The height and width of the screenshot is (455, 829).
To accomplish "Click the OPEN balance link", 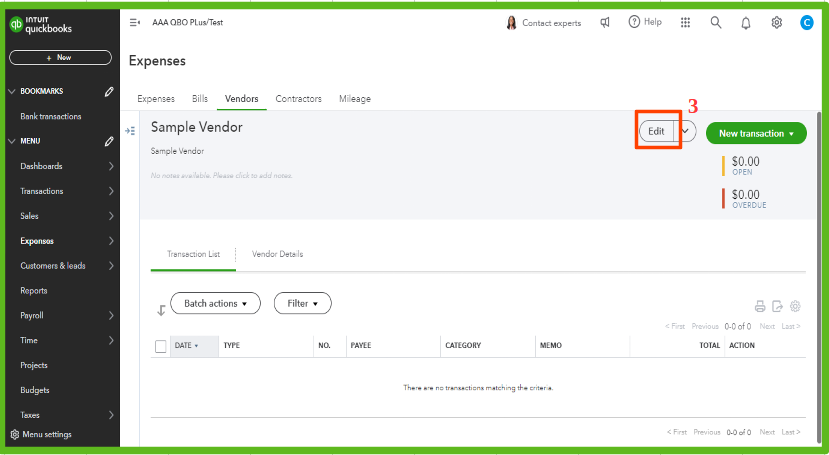I will 742,172.
